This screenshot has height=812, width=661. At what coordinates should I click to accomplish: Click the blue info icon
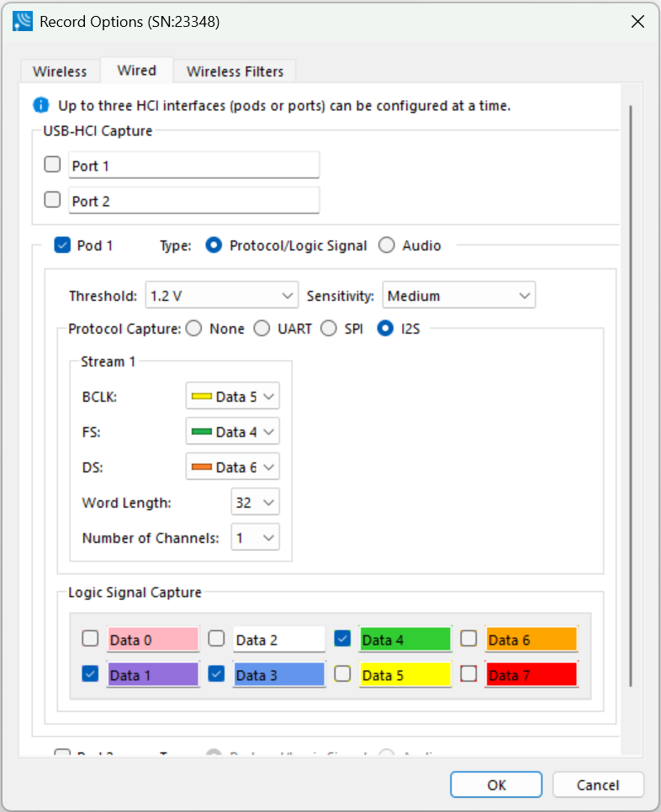(41, 105)
